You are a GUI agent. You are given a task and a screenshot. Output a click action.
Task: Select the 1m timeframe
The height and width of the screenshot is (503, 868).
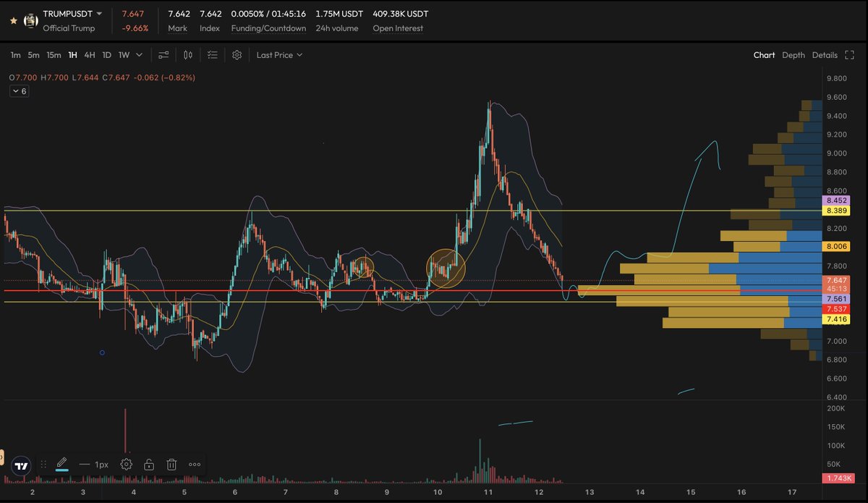click(15, 55)
